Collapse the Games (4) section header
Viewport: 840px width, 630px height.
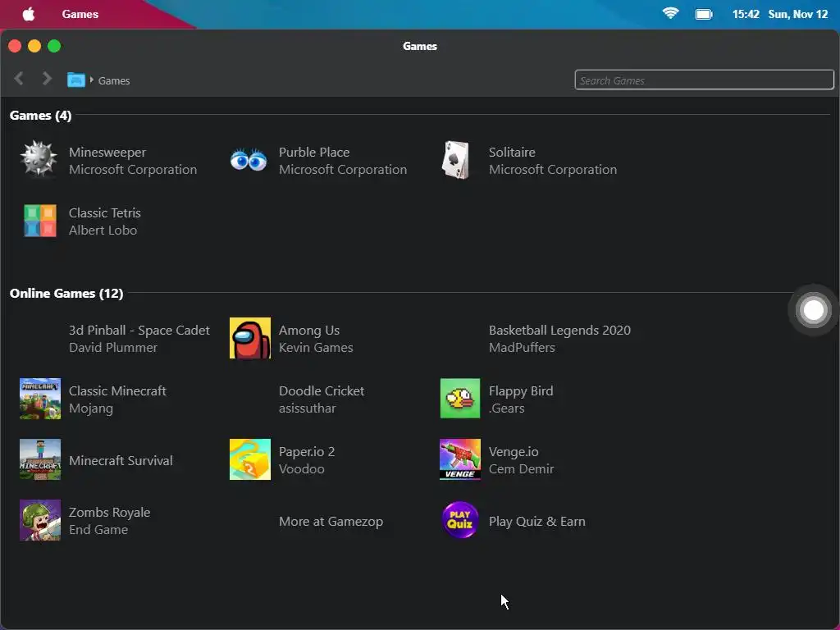click(41, 115)
